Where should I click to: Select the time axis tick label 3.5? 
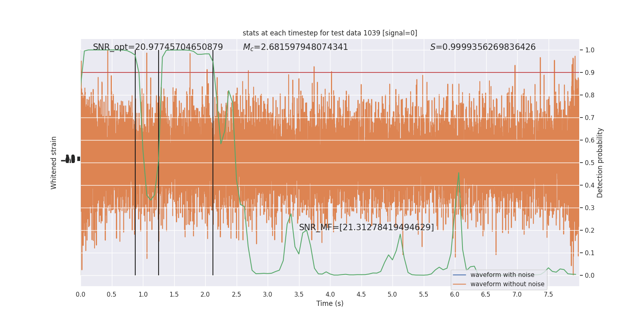pos(299,294)
